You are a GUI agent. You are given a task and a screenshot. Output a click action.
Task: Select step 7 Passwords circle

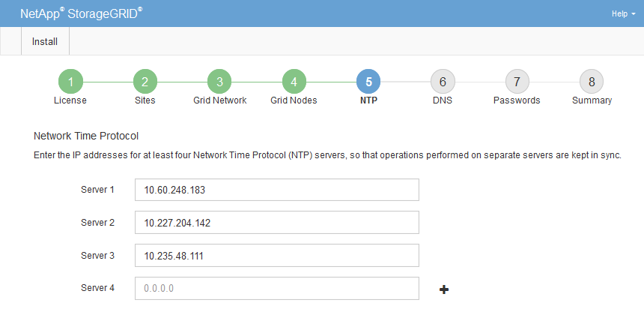(517, 81)
